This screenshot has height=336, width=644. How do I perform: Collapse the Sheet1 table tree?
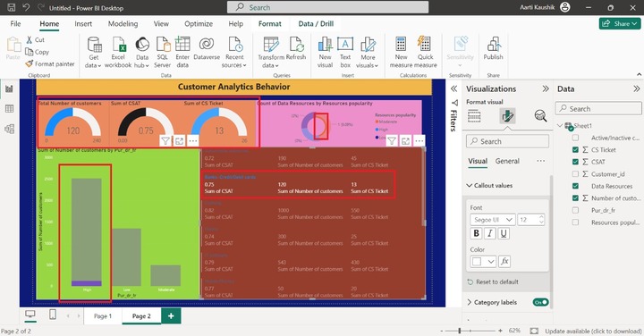560,125
